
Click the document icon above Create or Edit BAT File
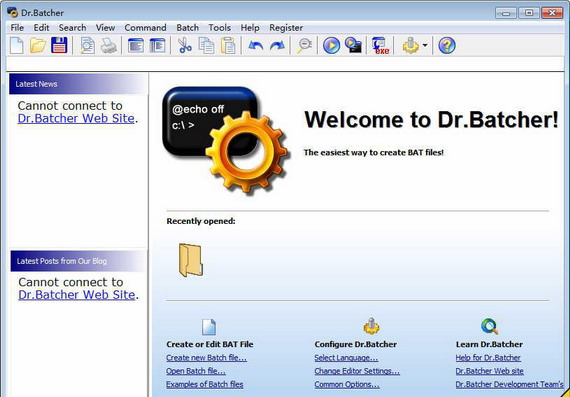point(209,327)
